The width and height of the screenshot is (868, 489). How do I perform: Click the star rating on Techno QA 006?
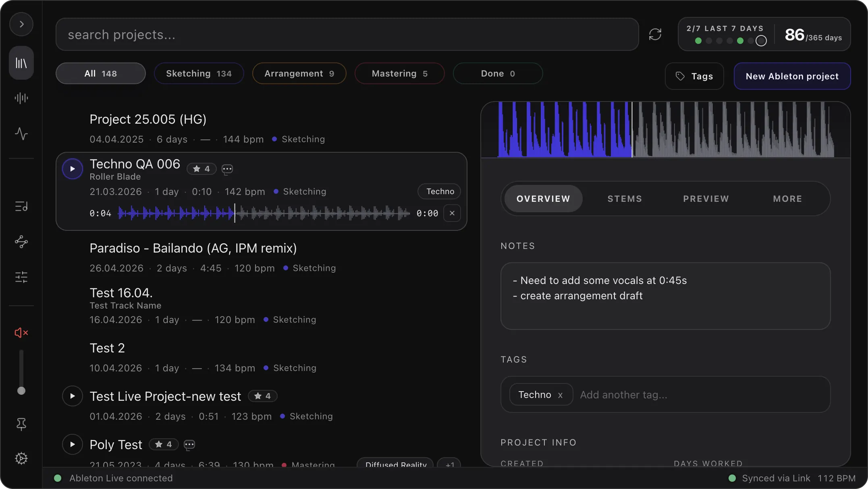[201, 169]
